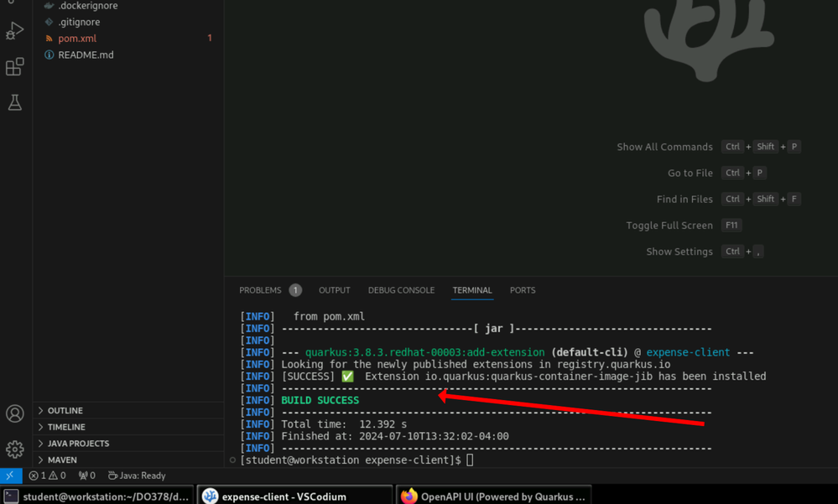
Task: Open the Run and Debug view icon
Action: pyautogui.click(x=14, y=31)
